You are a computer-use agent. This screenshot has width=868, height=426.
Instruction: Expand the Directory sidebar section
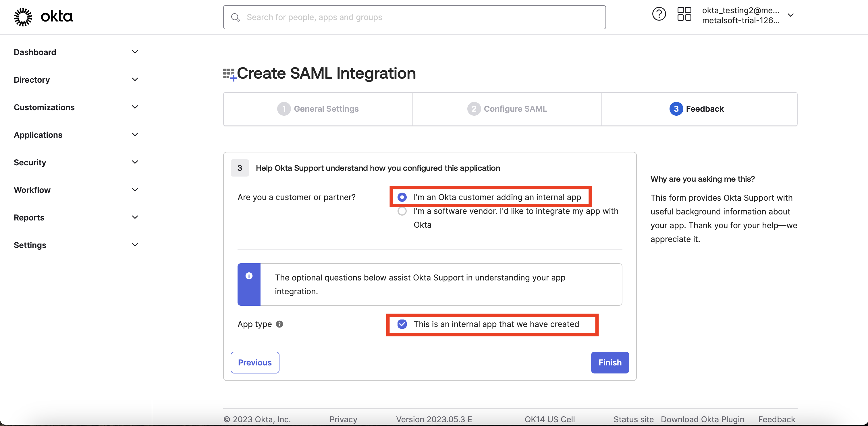[76, 80]
